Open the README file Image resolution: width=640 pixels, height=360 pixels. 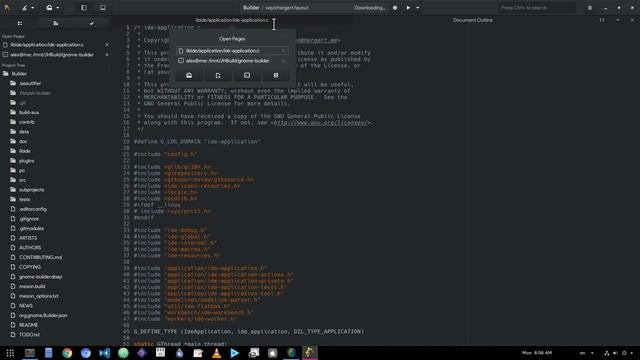tap(28, 325)
